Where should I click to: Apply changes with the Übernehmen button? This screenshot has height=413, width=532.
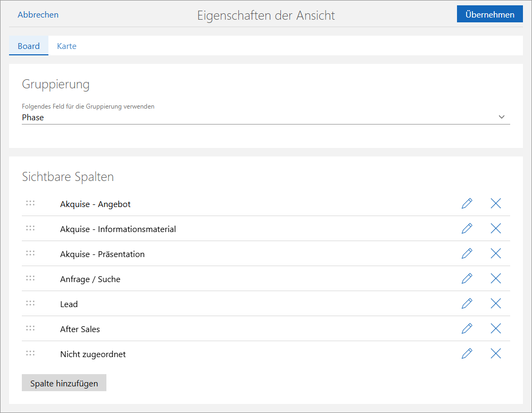[x=489, y=14]
